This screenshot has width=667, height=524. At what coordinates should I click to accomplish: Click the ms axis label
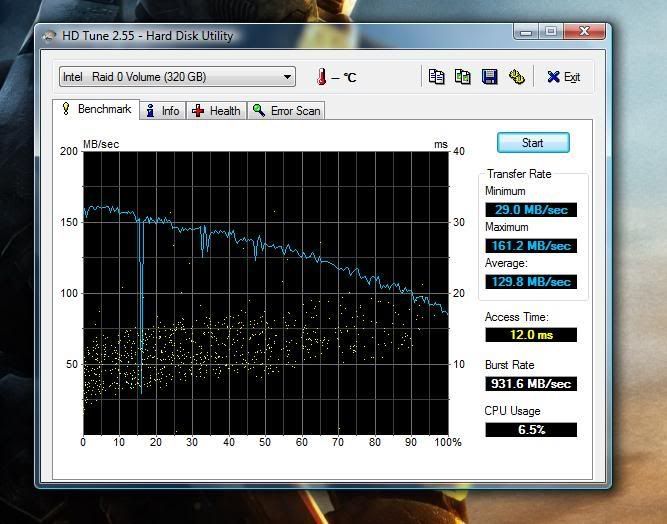[441, 145]
